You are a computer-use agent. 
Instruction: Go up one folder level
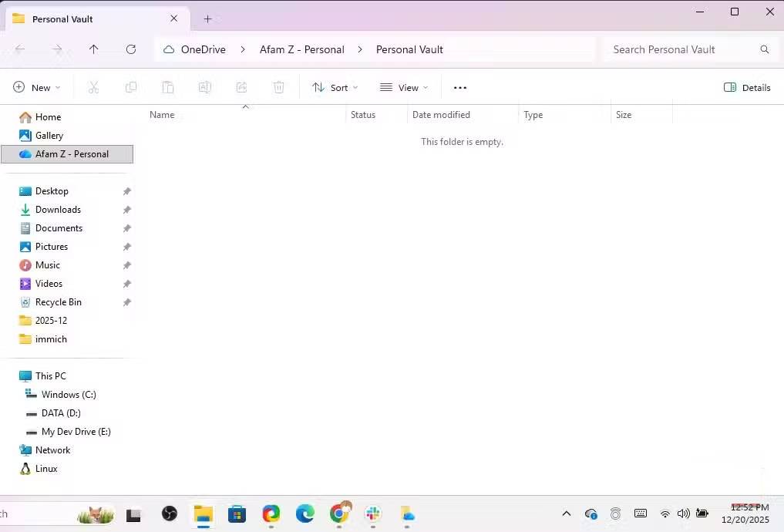pyautogui.click(x=93, y=49)
